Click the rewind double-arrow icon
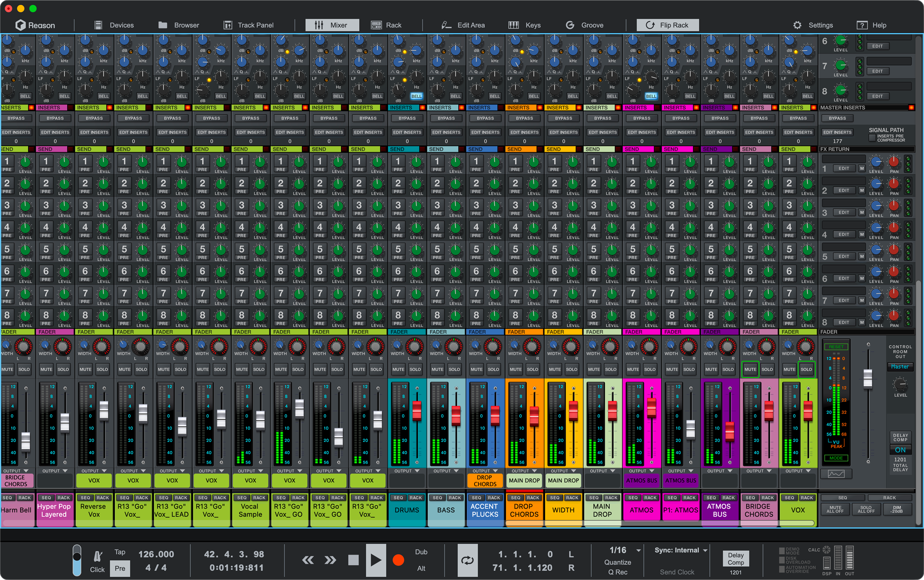The image size is (924, 580). click(x=307, y=560)
